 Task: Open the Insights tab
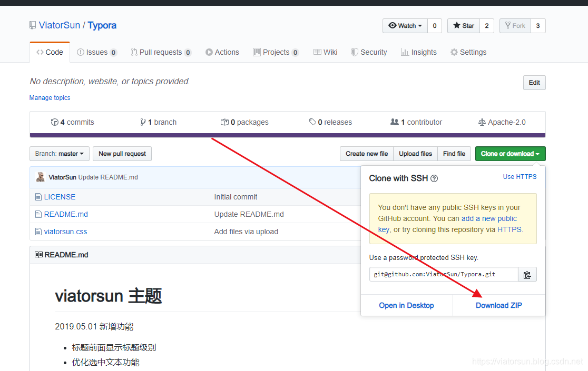(419, 52)
